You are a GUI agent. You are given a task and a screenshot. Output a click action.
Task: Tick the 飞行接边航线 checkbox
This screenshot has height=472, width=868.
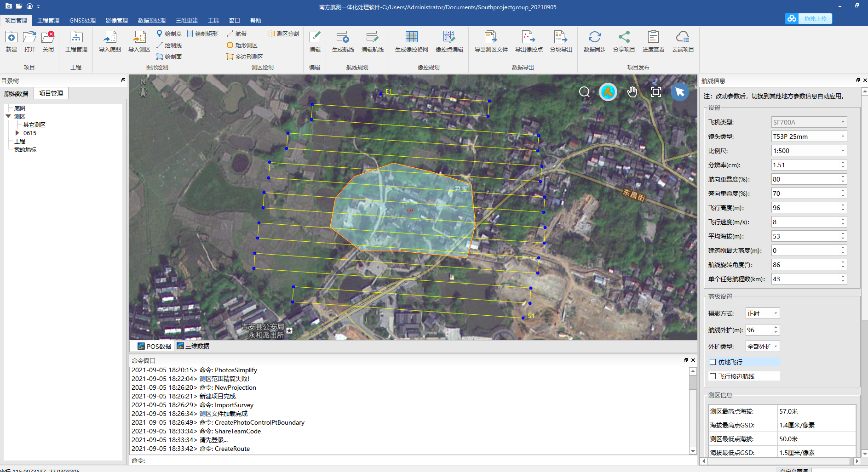pyautogui.click(x=713, y=376)
